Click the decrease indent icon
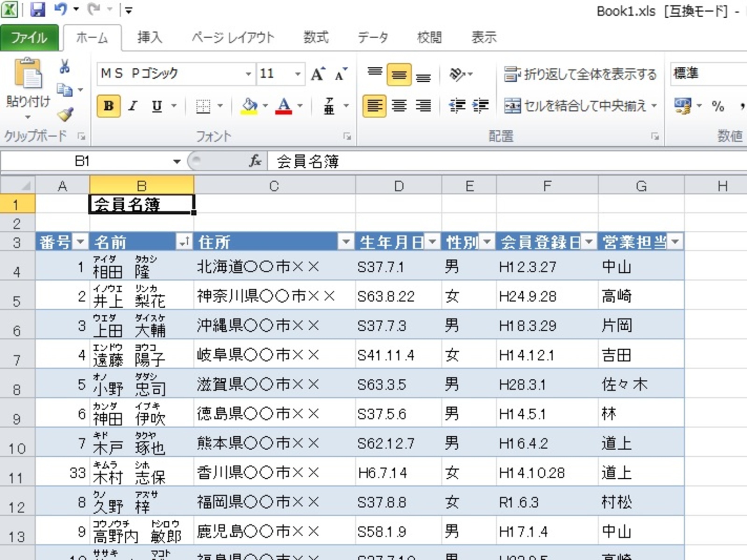 pyautogui.click(x=456, y=106)
